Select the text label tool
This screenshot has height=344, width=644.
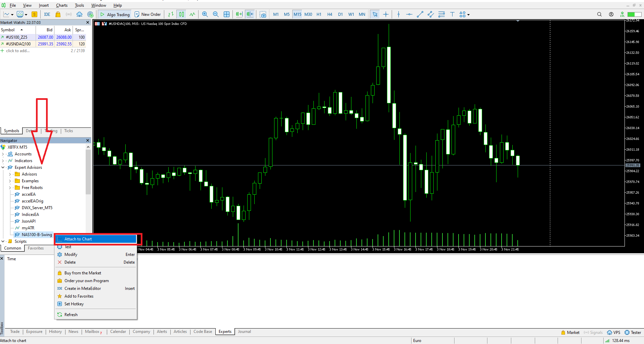point(452,14)
